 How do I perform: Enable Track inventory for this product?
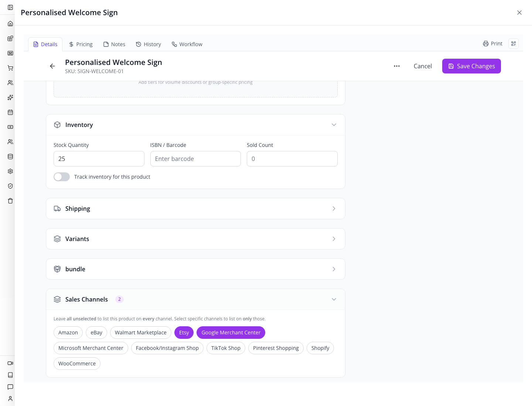(x=62, y=177)
